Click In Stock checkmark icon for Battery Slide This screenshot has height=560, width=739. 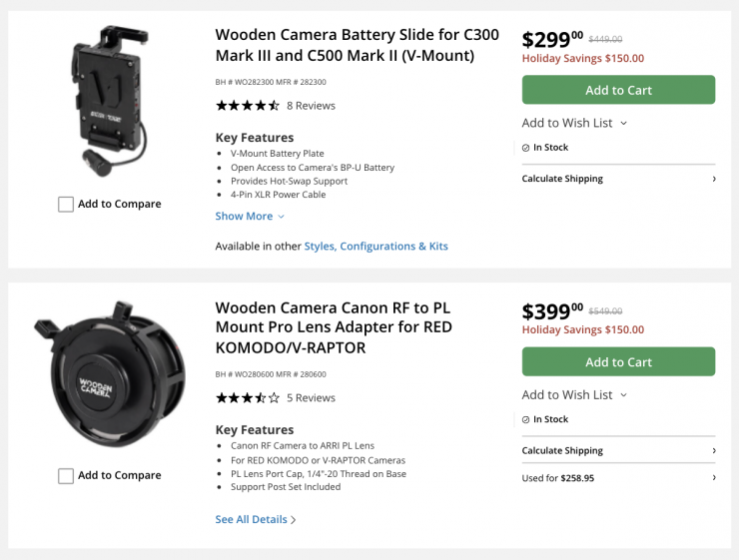(x=526, y=148)
